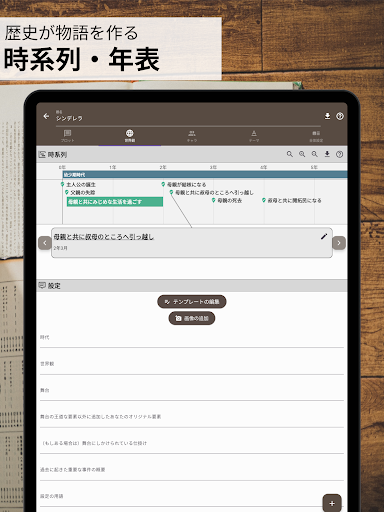Go back using the arrow beside シンデレラ
Image resolution: width=384 pixels, height=512 pixels.
coord(46,116)
